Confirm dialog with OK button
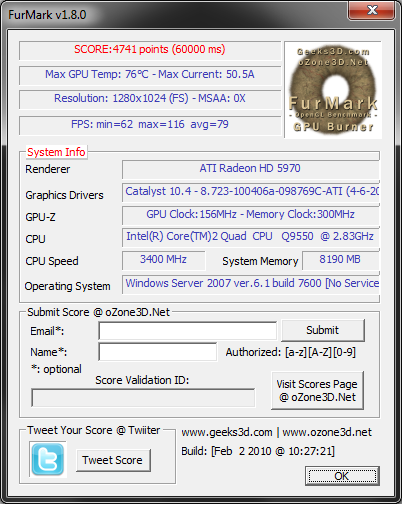404x506 pixels. click(x=342, y=476)
